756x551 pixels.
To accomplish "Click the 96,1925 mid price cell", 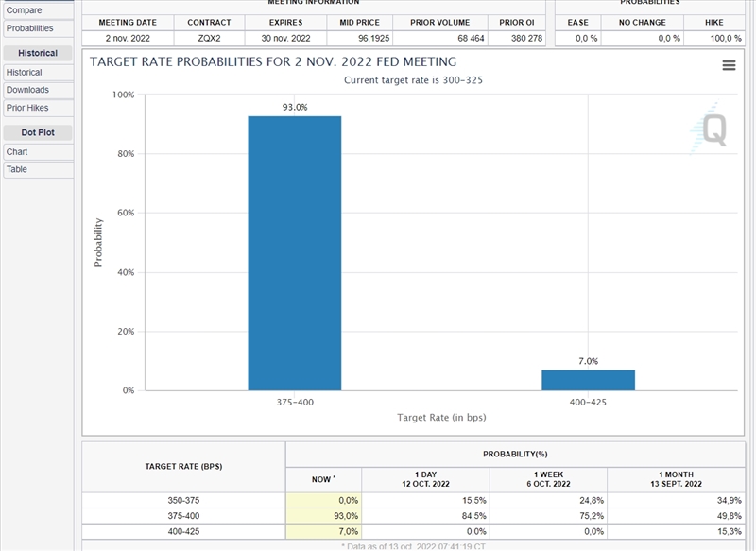I will pyautogui.click(x=360, y=38).
